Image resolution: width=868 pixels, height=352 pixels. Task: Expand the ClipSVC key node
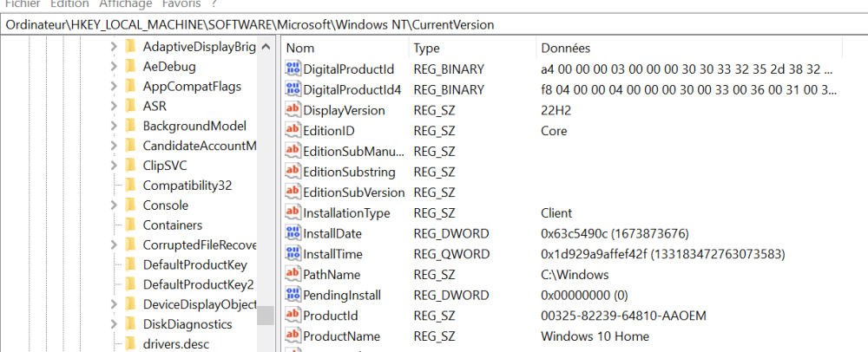pos(114,165)
